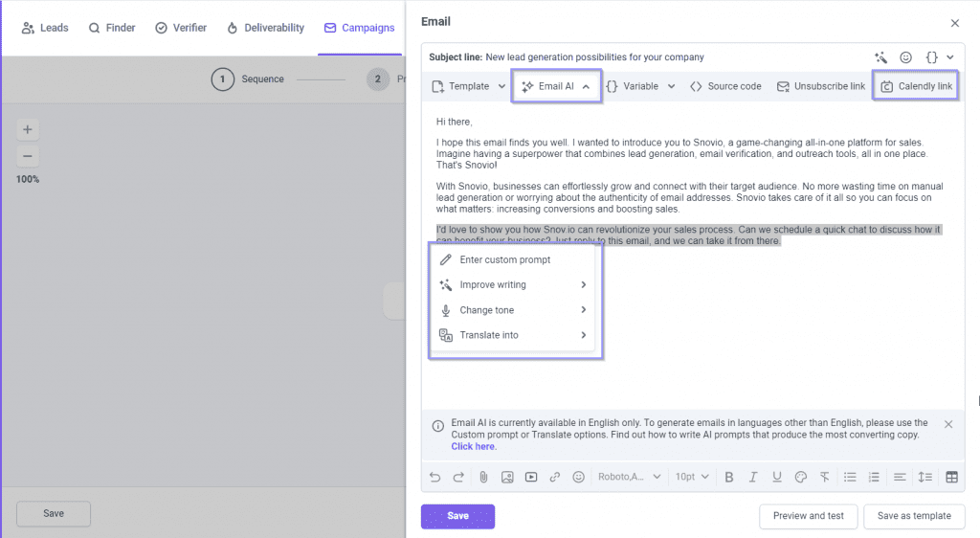Clear text formatting
980x538 pixels.
[825, 478]
